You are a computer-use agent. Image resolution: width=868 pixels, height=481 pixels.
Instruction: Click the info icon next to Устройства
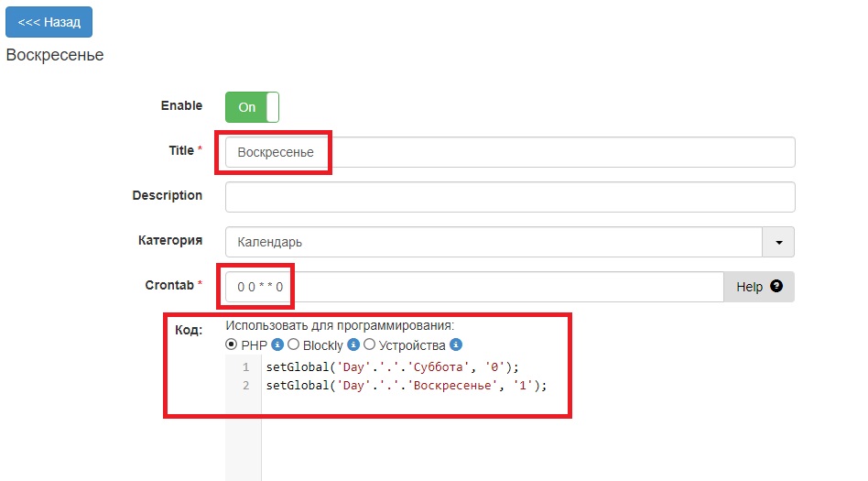coord(456,345)
